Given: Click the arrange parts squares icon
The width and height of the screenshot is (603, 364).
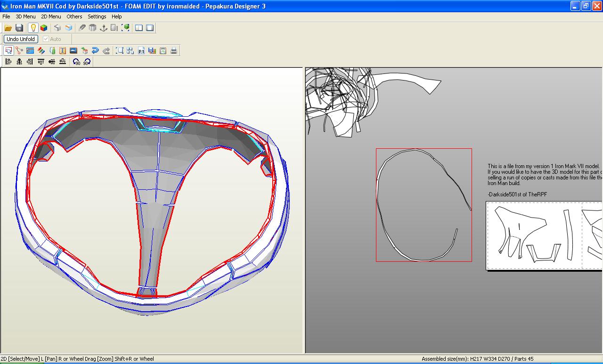Looking at the screenshot, I should [x=130, y=50].
